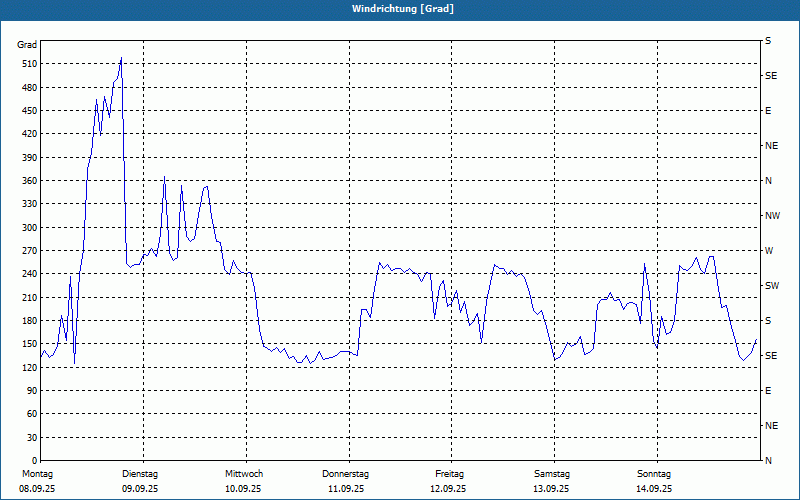
Task: Click the 360 tick on the y-axis
Action: click(x=27, y=181)
